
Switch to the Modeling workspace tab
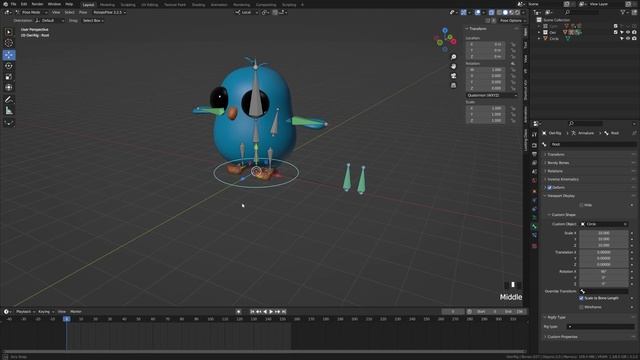click(x=107, y=4)
